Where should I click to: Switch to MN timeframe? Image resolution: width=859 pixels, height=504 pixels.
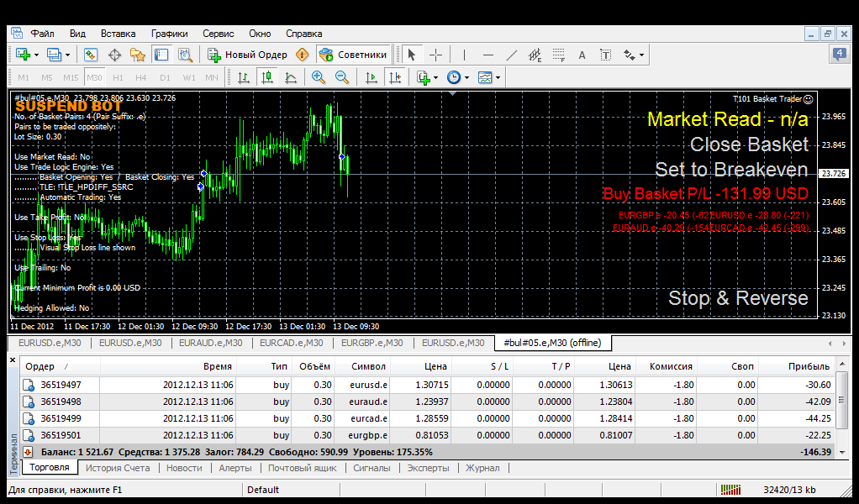[212, 78]
